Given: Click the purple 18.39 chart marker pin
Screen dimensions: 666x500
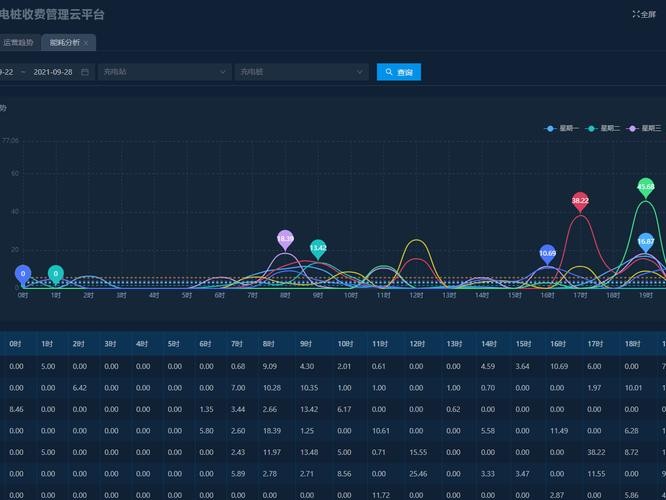Looking at the screenshot, I should (x=285, y=240).
